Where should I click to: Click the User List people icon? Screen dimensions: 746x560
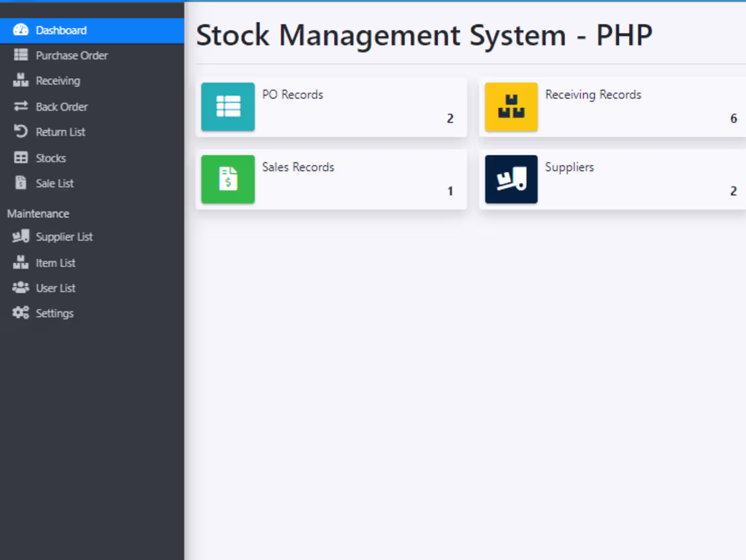pyautogui.click(x=20, y=288)
